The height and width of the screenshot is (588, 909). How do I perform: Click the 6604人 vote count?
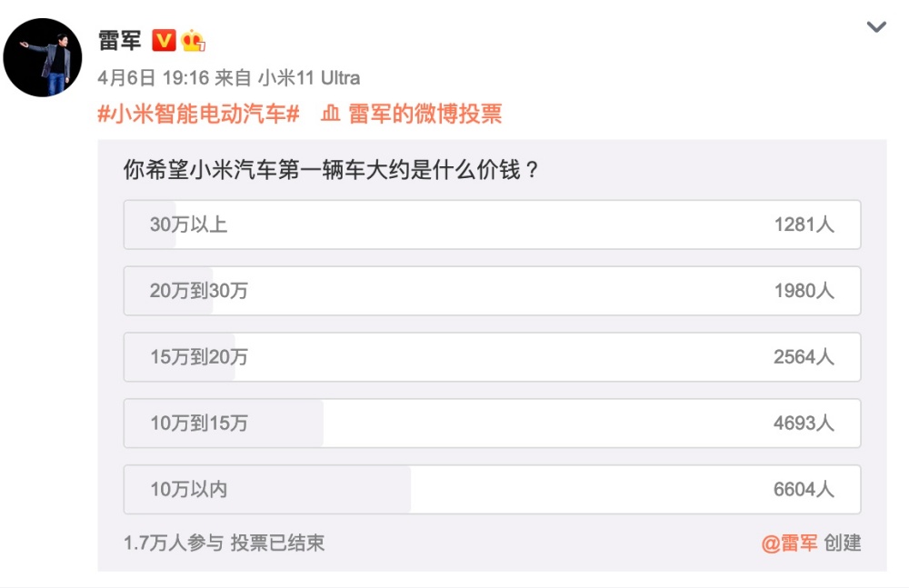click(x=804, y=489)
